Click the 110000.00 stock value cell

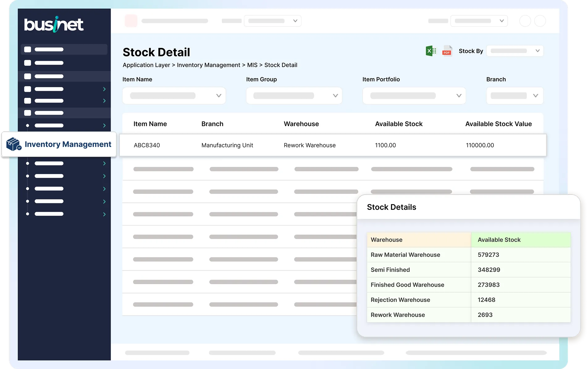tap(480, 145)
